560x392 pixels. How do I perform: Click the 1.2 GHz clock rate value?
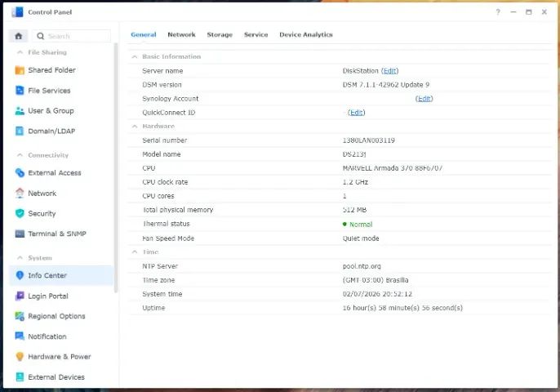click(x=355, y=182)
